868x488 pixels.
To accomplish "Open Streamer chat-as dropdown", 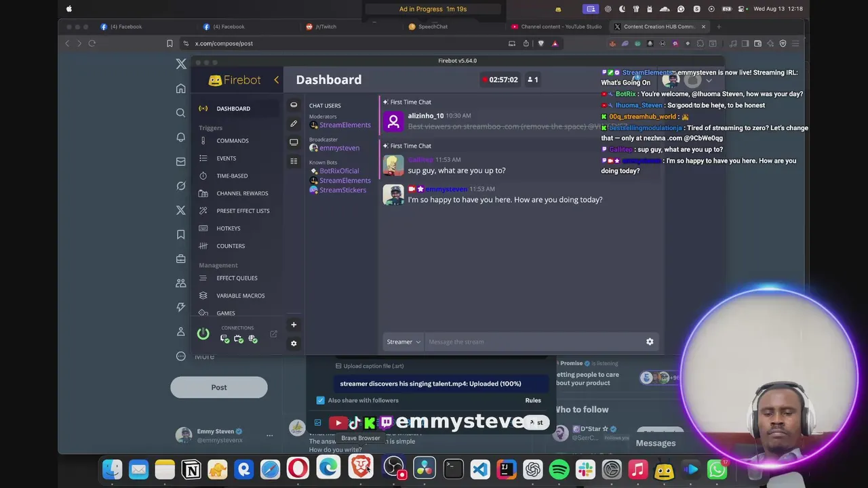I will tap(403, 342).
